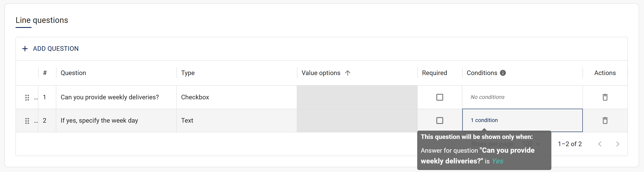644x172 pixels.
Task: Open the Type cell showing Text
Action: click(x=236, y=120)
